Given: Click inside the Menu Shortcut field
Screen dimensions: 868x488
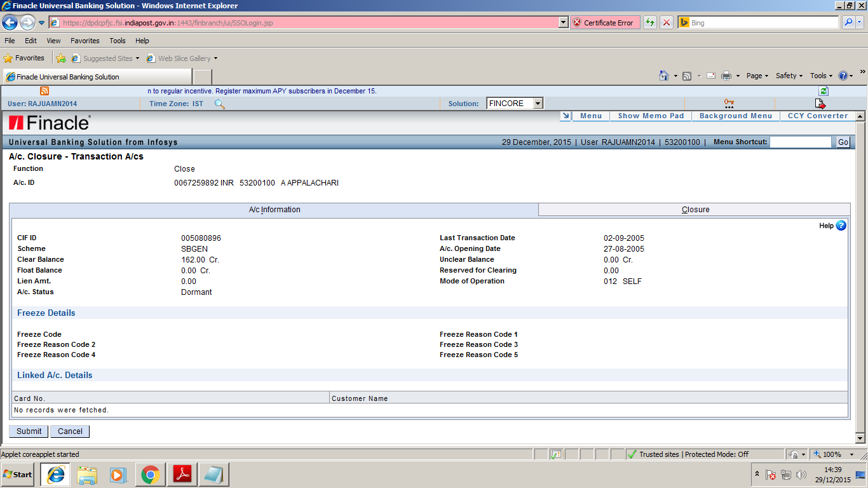Looking at the screenshot, I should pyautogui.click(x=801, y=142).
